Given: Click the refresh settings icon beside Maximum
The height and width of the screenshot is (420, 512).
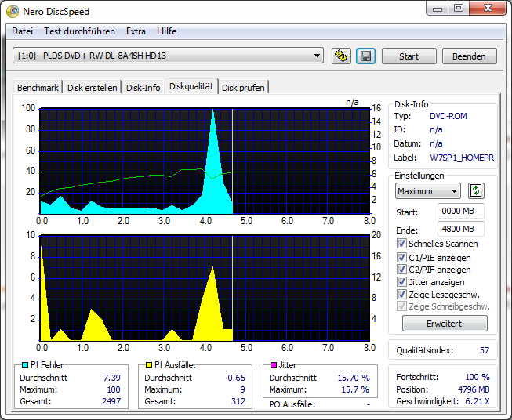Looking at the screenshot, I should (476, 190).
